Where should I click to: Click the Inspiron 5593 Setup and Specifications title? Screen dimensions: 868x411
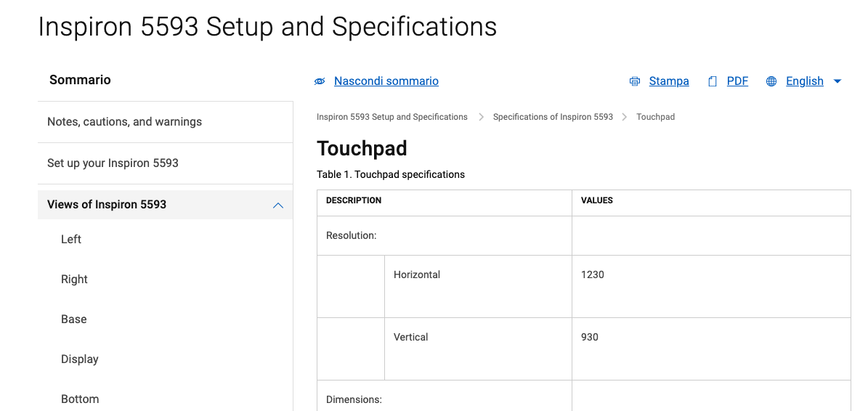(x=267, y=27)
